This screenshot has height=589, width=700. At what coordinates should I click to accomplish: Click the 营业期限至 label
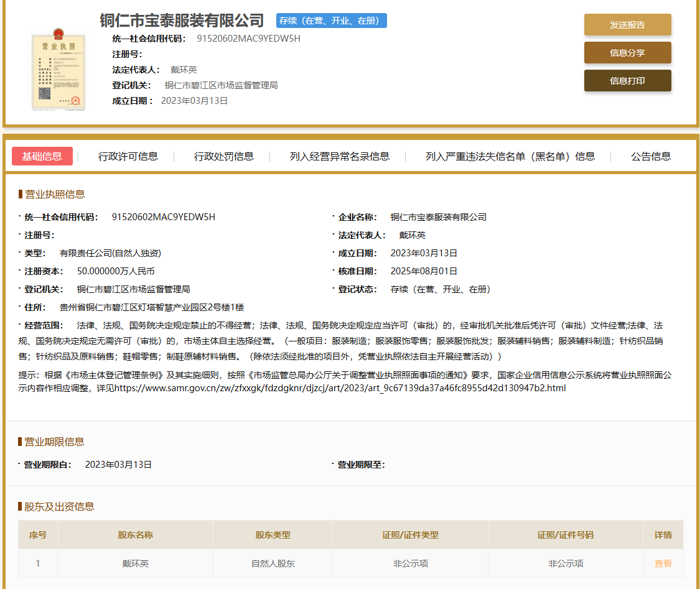click(x=361, y=465)
